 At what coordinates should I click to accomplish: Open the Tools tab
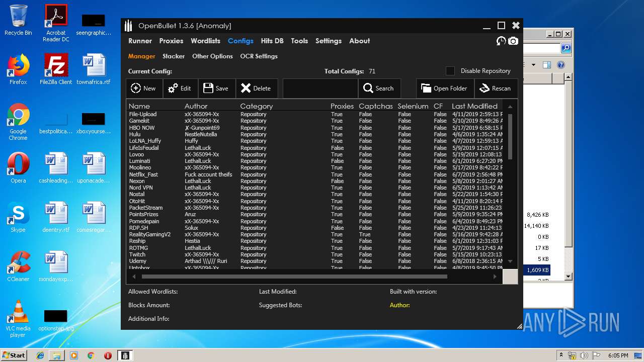pos(299,41)
